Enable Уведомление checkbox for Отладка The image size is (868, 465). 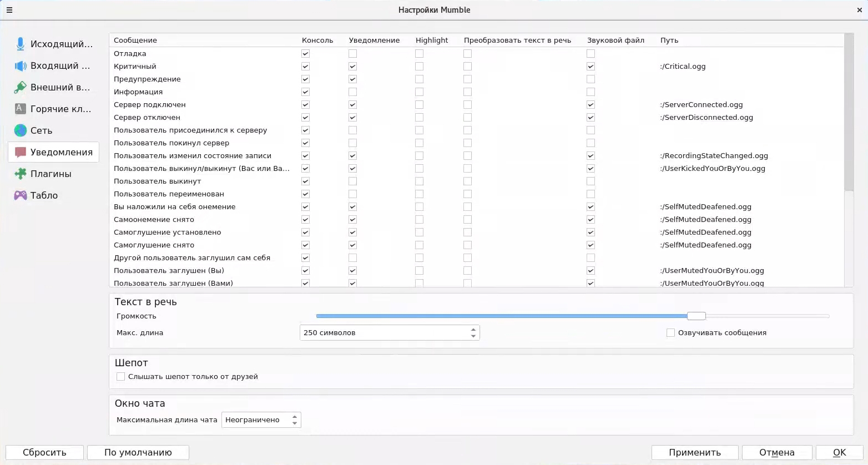(352, 54)
